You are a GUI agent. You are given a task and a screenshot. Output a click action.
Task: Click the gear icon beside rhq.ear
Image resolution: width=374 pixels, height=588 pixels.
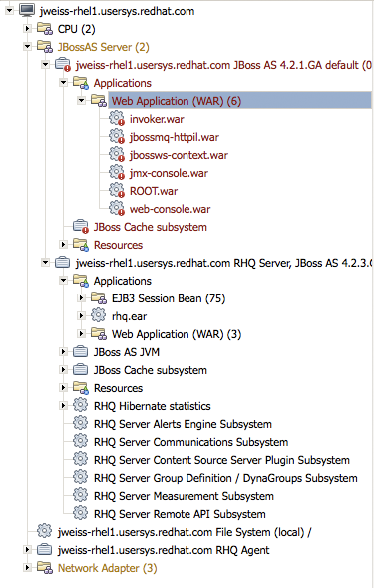tap(98, 315)
